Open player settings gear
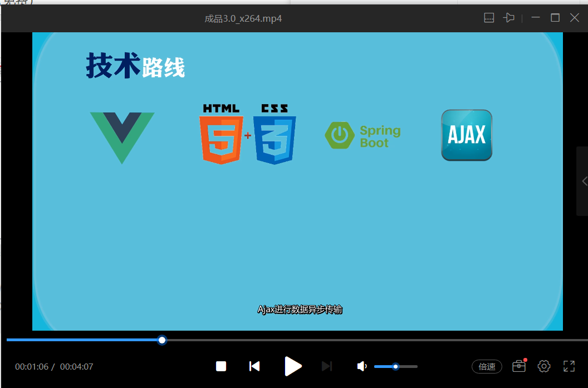The height and width of the screenshot is (388, 588). click(x=544, y=366)
